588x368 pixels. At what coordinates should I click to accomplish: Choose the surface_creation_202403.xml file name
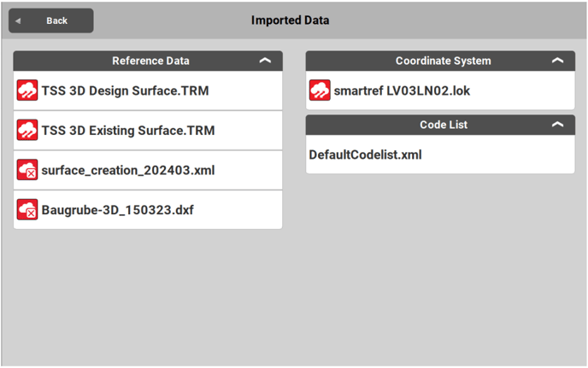point(127,170)
